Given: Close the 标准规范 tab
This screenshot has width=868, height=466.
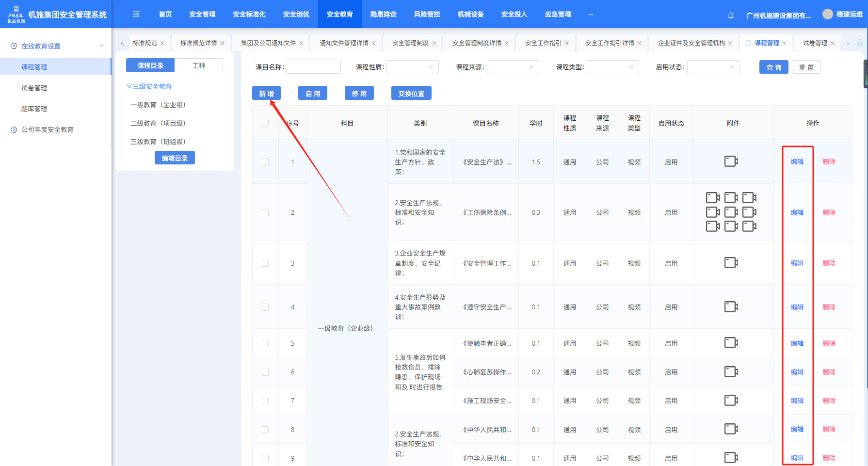Looking at the screenshot, I should 162,43.
